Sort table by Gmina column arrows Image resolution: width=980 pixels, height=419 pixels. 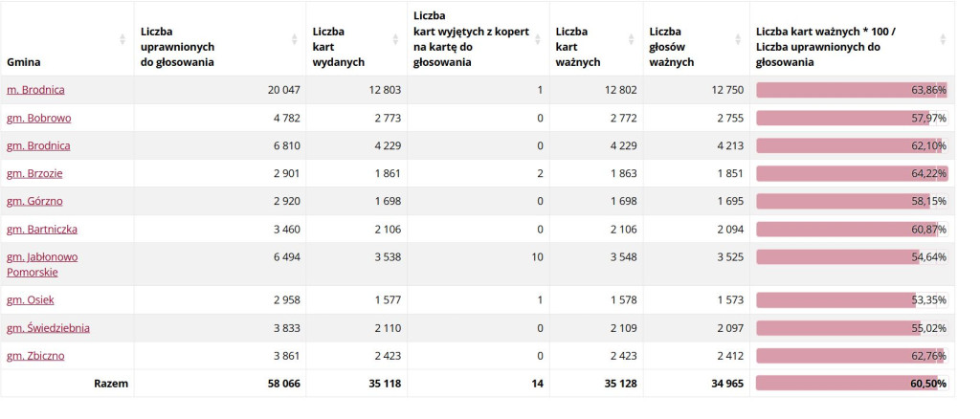tap(122, 39)
